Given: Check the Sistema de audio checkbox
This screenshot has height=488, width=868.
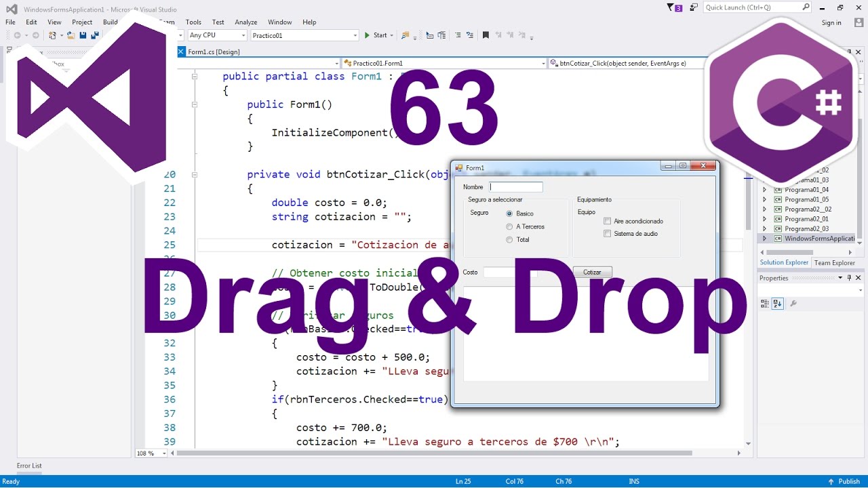Looking at the screenshot, I should tap(608, 234).
